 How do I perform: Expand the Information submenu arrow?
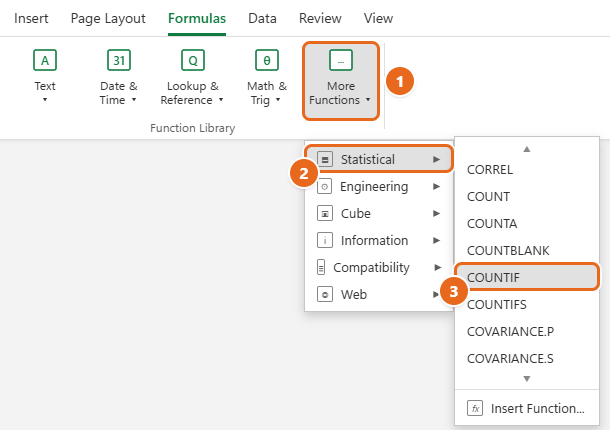[x=436, y=240]
